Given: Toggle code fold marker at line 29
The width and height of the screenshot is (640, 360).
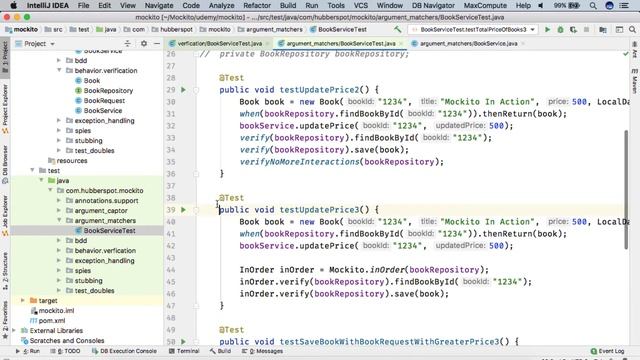Looking at the screenshot, I should [196, 90].
